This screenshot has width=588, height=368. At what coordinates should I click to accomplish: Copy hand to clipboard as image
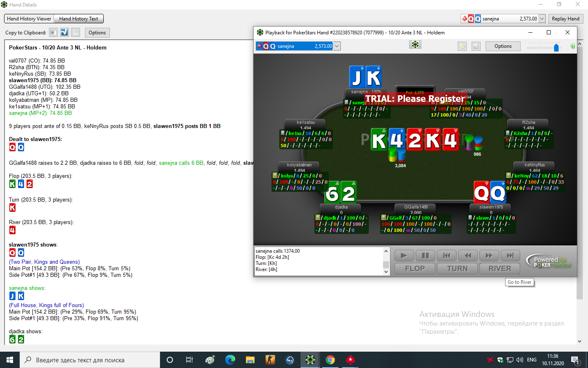[x=53, y=32]
